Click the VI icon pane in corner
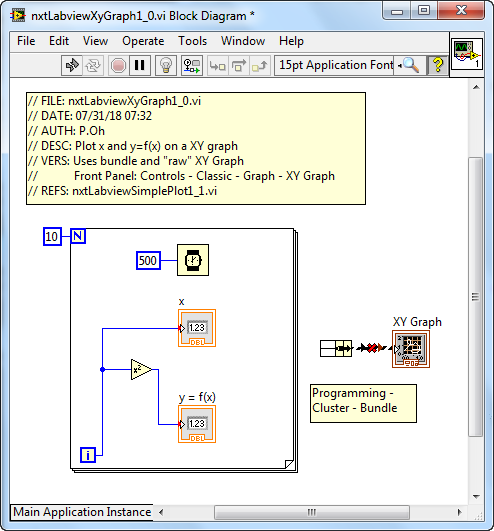 coord(467,54)
